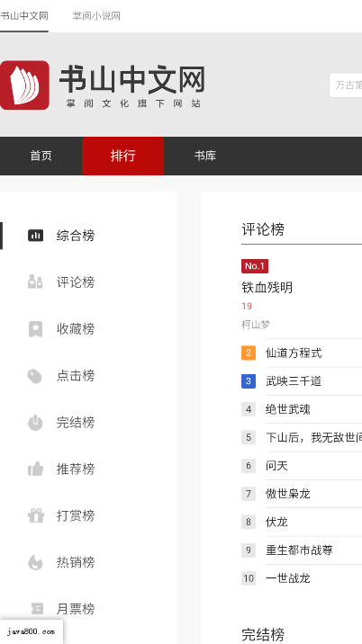The height and width of the screenshot is (644, 362).
Task: Click the orange rank 2 badge
Action: 249,353
